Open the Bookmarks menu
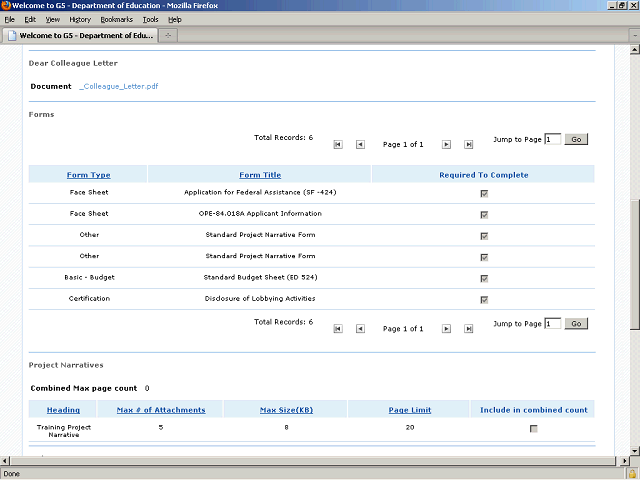 [116, 19]
